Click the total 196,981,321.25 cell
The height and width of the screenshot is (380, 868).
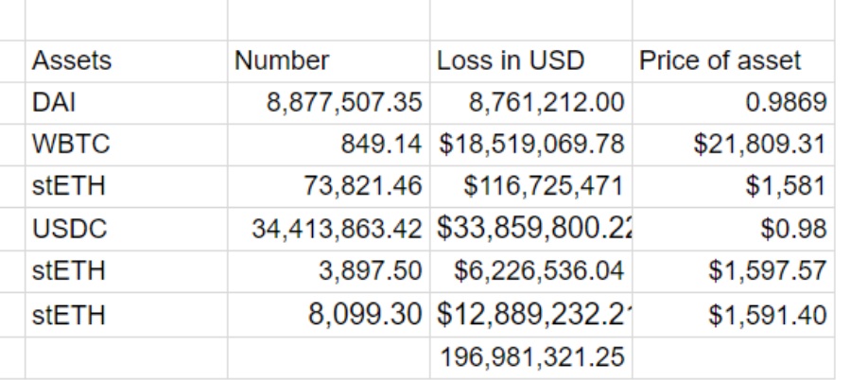[530, 357]
